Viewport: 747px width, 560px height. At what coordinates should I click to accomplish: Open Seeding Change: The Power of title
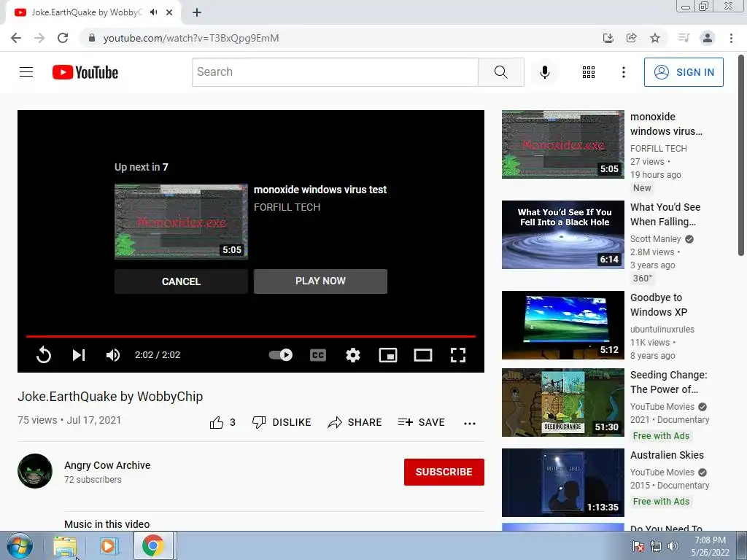point(668,382)
